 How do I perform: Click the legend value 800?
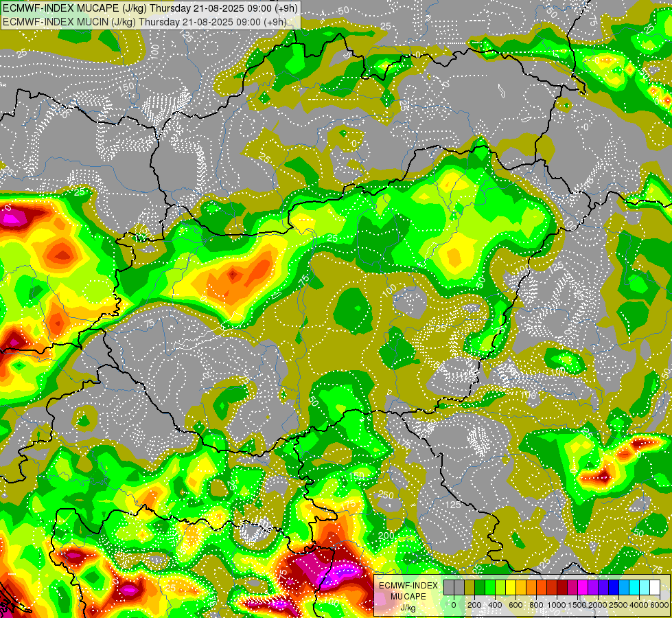[x=536, y=605]
